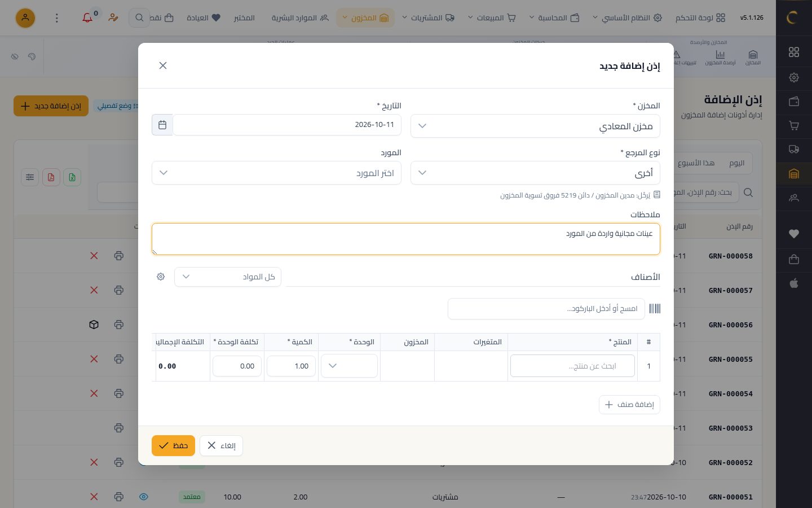The height and width of the screenshot is (508, 812).
Task: Delete permit GRN-000058 red X
Action: pyautogui.click(x=94, y=256)
